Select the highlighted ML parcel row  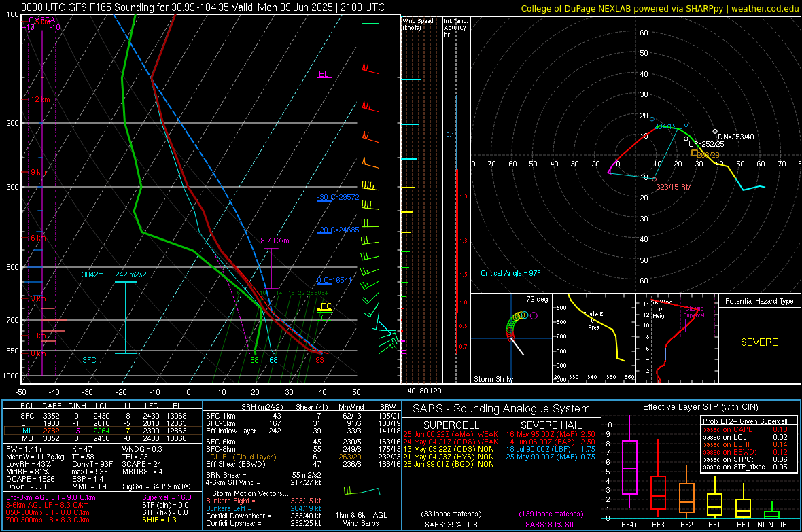pos(103,431)
